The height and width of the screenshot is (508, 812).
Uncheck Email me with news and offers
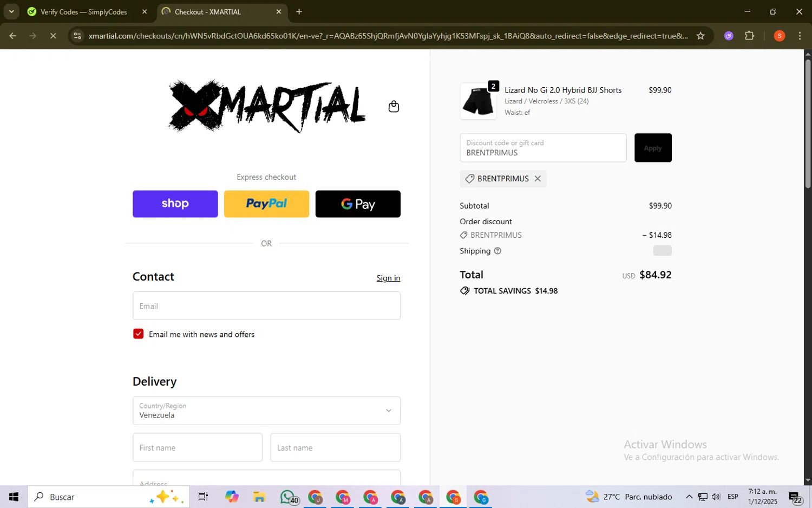[x=139, y=334]
